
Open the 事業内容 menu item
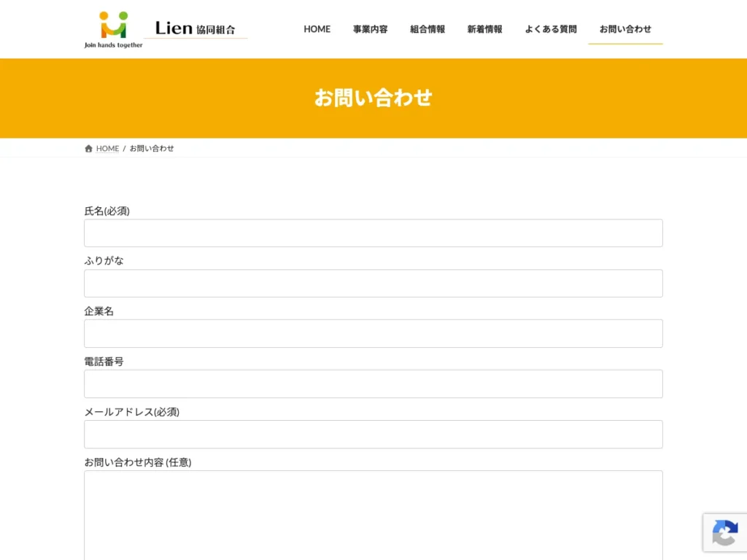coord(370,29)
